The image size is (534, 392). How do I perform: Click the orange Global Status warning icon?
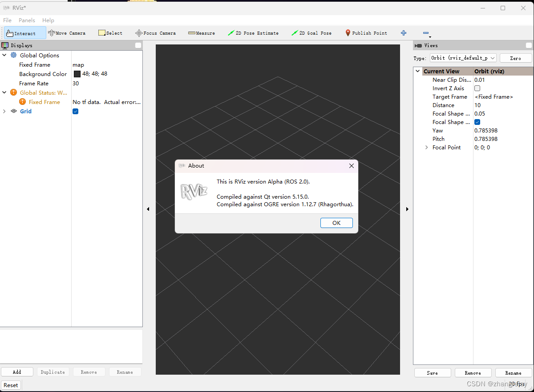point(14,92)
